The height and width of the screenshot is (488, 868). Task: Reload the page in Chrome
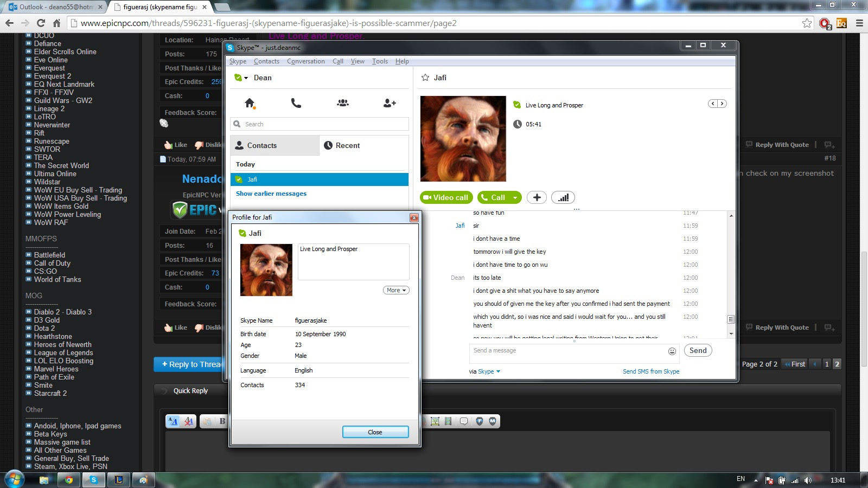click(41, 23)
